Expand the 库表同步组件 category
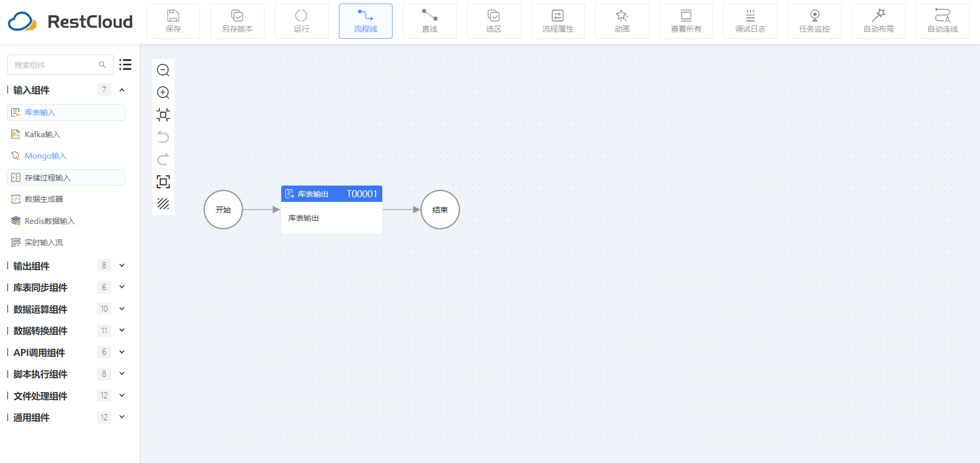This screenshot has height=463, width=980. [122, 287]
